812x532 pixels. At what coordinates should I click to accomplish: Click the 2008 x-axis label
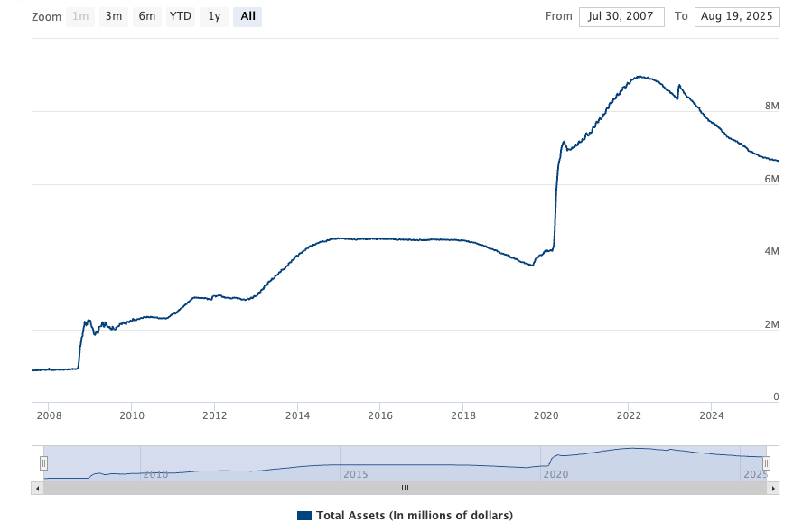(49, 415)
